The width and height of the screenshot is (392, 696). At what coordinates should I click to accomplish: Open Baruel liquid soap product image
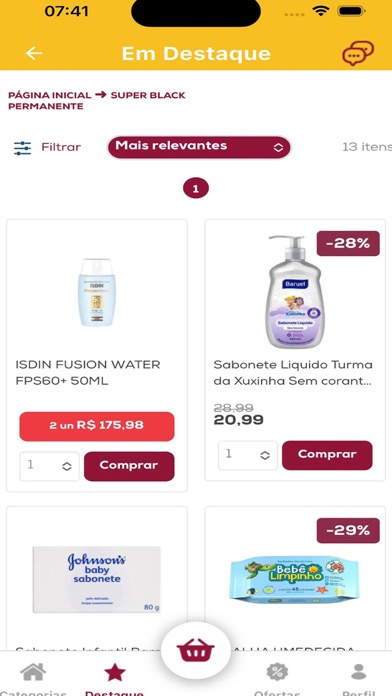[x=294, y=292]
